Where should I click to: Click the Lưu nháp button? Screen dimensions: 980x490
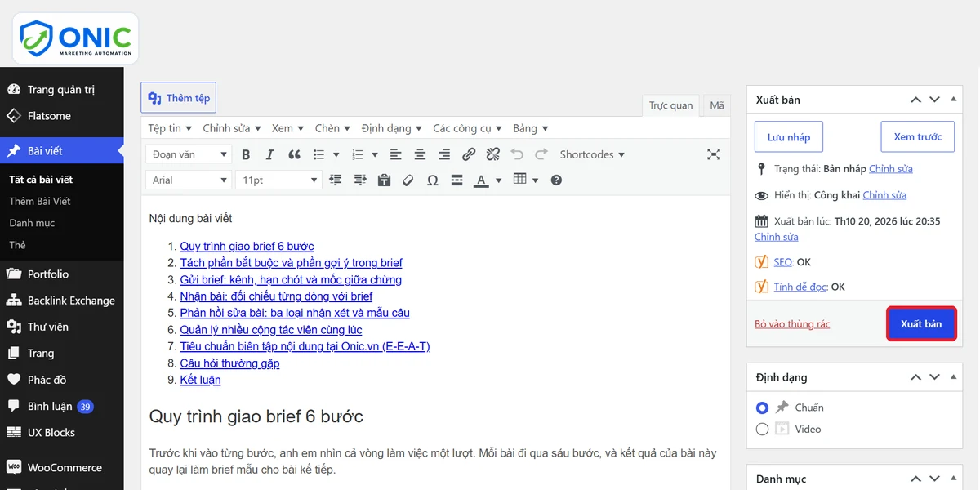[x=789, y=137]
